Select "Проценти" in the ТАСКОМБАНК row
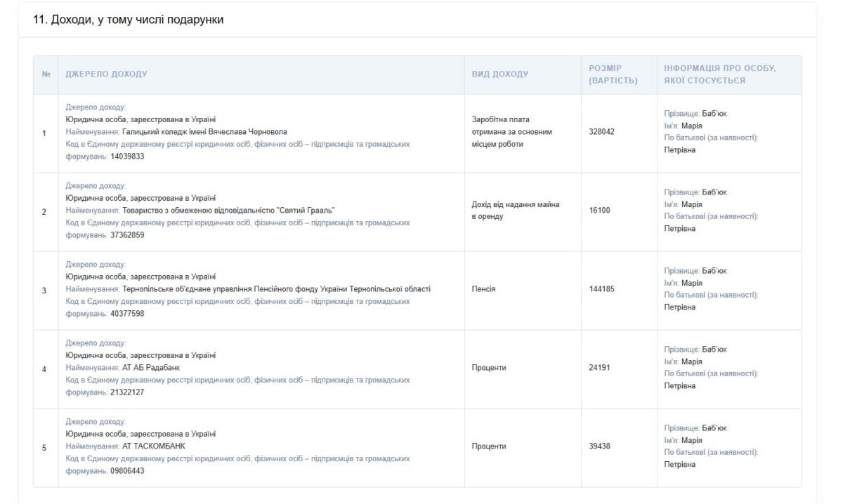This screenshot has width=843, height=504. click(489, 446)
